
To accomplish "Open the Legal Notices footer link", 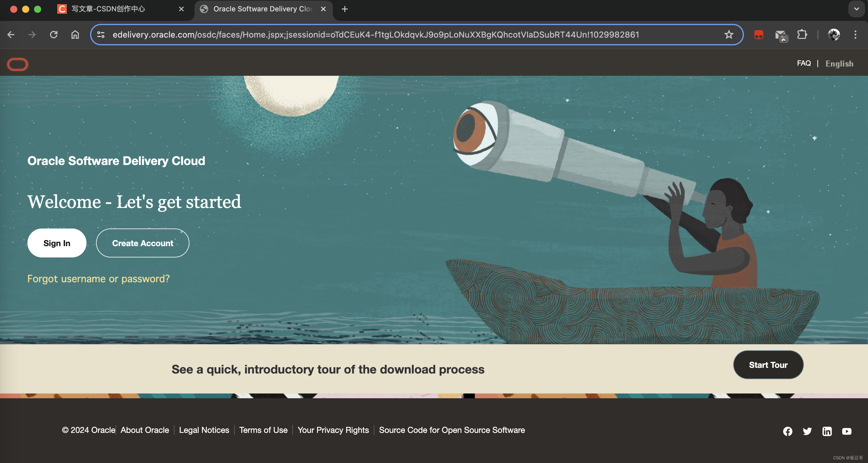I will pos(204,430).
